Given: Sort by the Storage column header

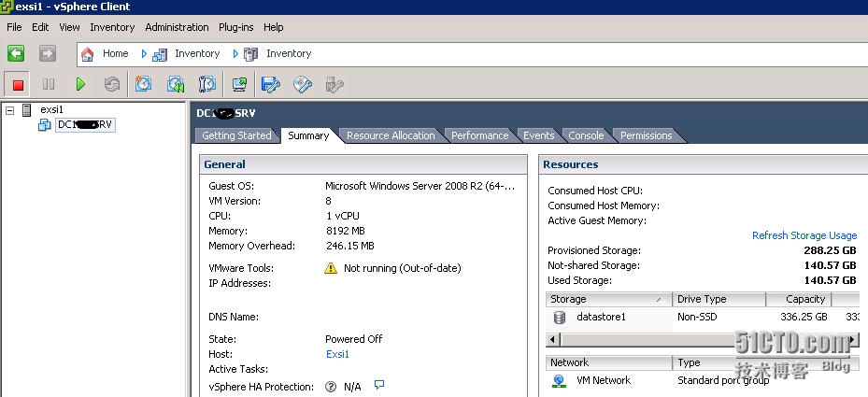Looking at the screenshot, I should pyautogui.click(x=609, y=299).
